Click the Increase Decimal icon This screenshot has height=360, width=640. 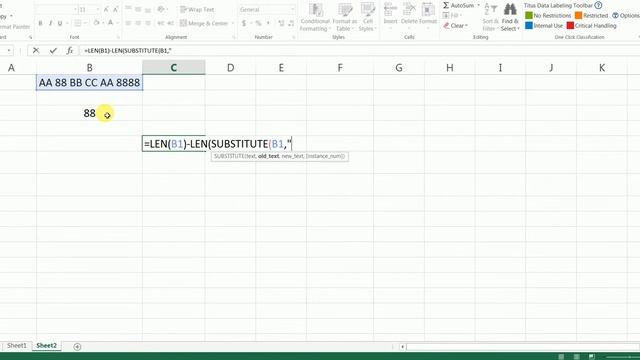coord(281,23)
